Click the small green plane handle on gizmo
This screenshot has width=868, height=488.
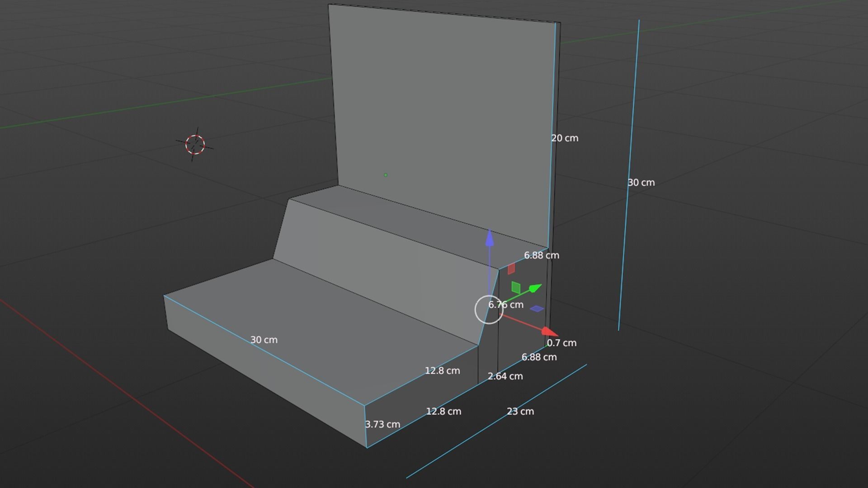[x=516, y=287]
